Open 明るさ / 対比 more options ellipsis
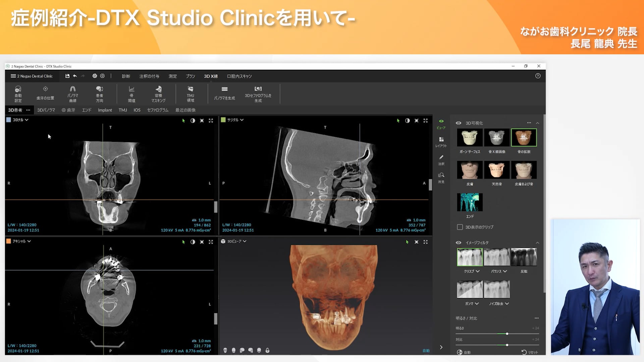 pos(537,318)
